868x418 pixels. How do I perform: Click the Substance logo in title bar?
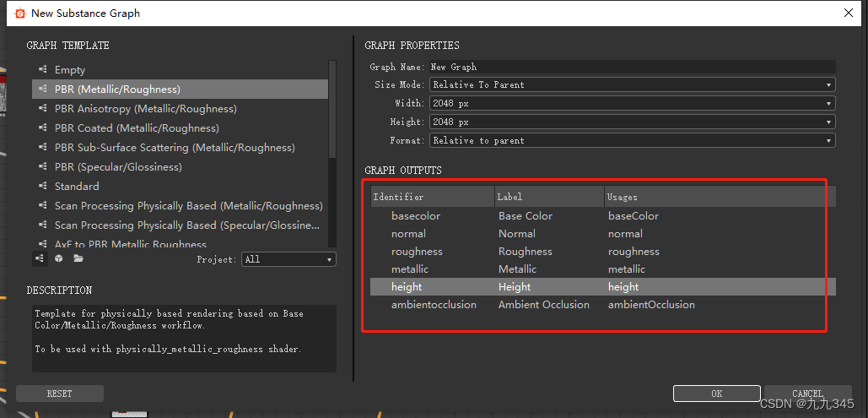[20, 14]
